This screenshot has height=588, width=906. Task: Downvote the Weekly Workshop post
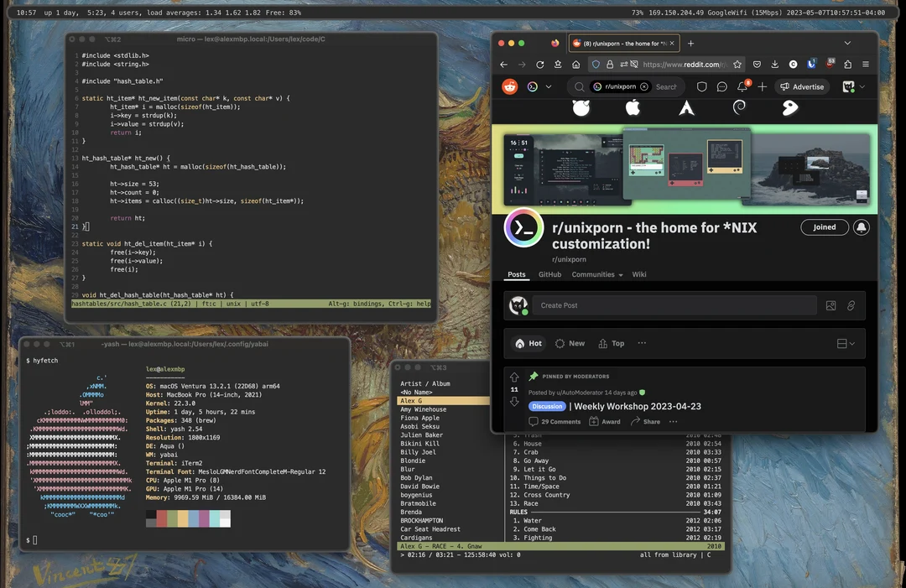coord(514,401)
